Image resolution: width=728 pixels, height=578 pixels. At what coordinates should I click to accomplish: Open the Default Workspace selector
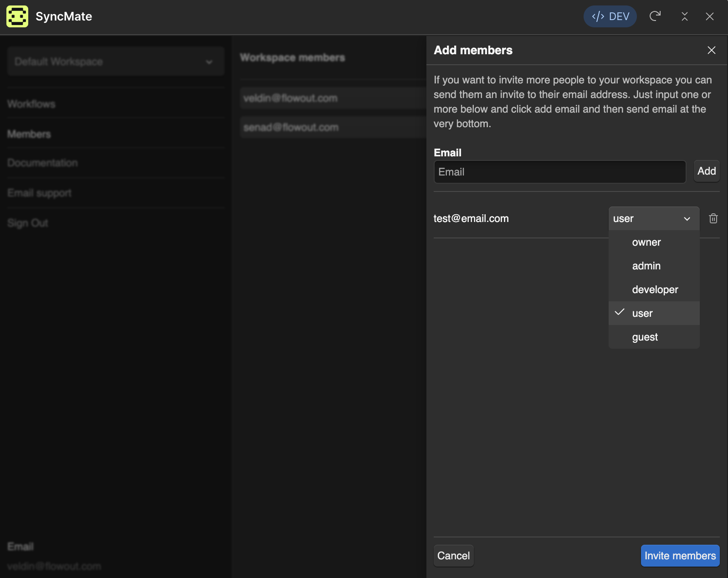116,62
